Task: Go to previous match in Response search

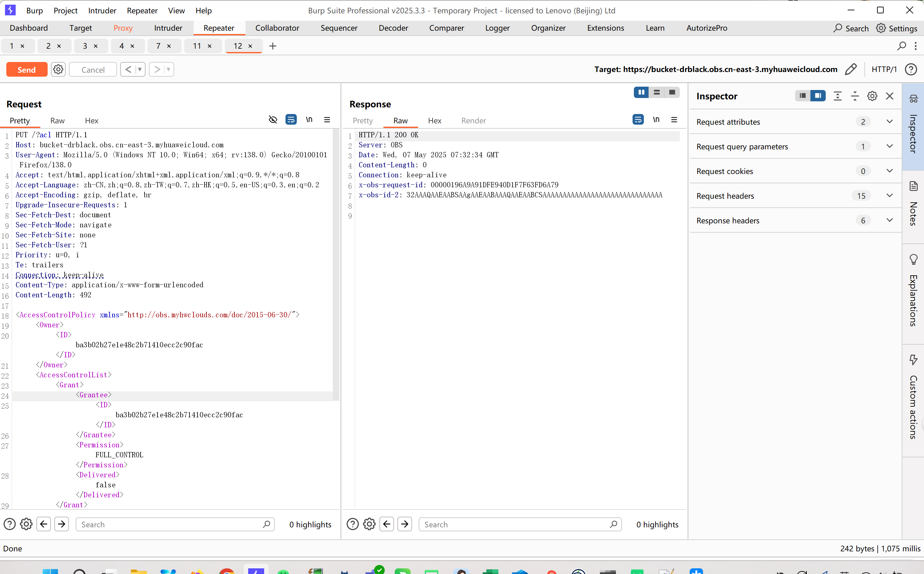Action: [386, 524]
